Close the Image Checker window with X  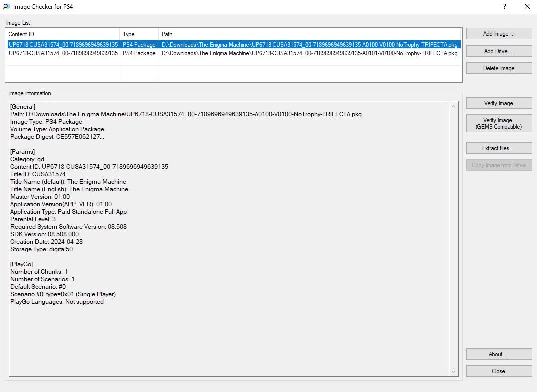pyautogui.click(x=527, y=6)
